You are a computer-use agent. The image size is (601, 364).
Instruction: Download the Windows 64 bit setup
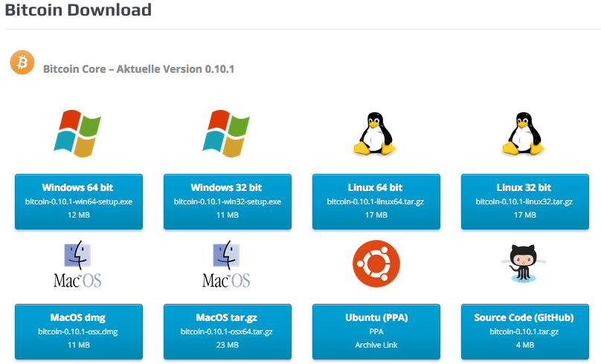79,202
